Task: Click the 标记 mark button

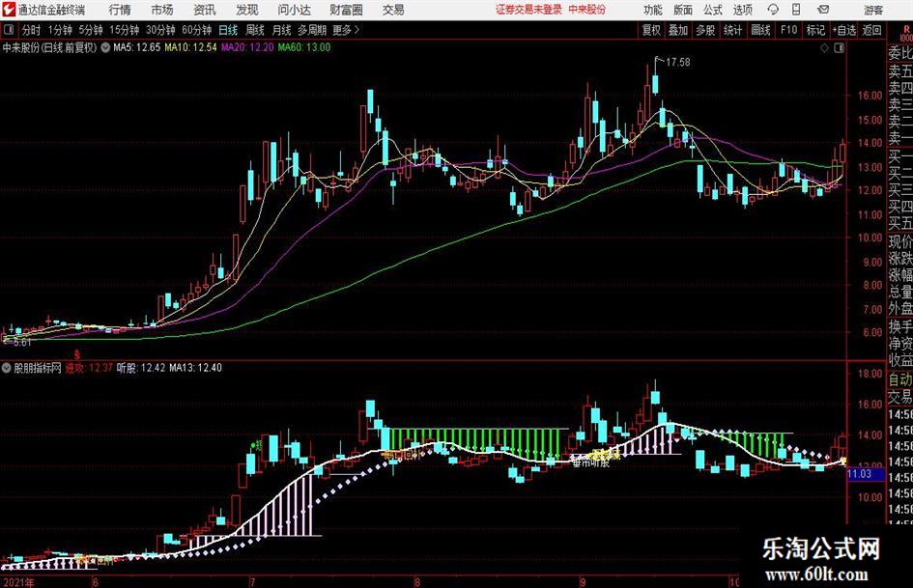Action: pyautogui.click(x=815, y=30)
